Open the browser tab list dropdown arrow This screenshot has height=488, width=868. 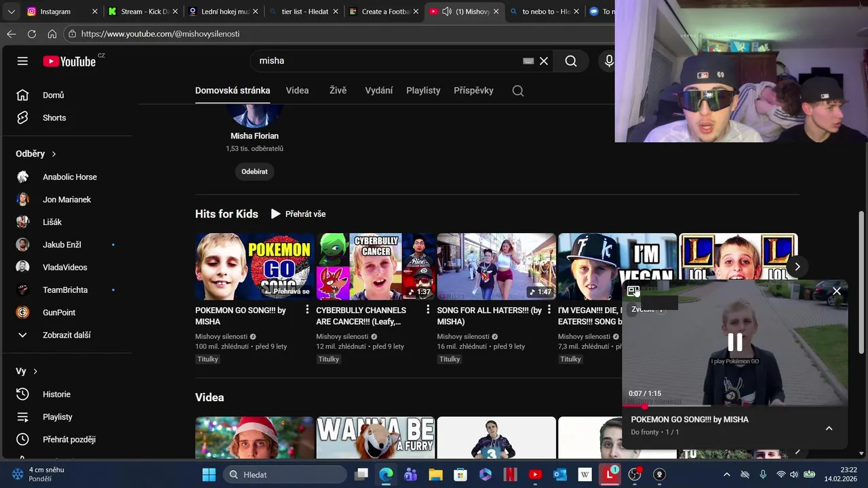(11, 12)
